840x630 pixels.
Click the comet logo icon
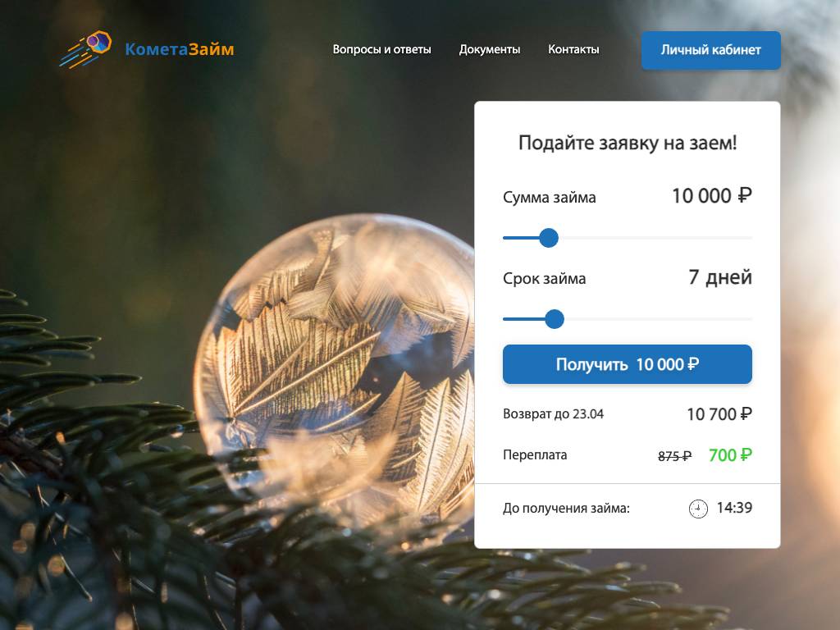85,49
